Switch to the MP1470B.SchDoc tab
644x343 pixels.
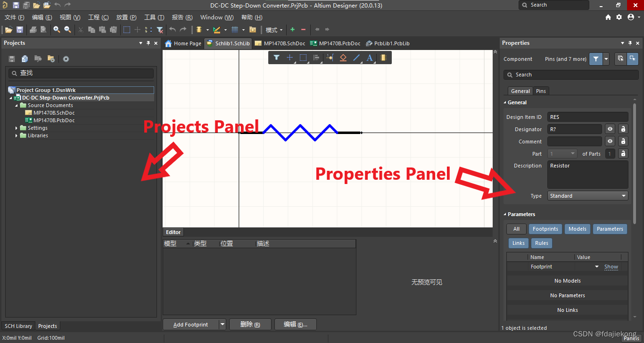280,43
